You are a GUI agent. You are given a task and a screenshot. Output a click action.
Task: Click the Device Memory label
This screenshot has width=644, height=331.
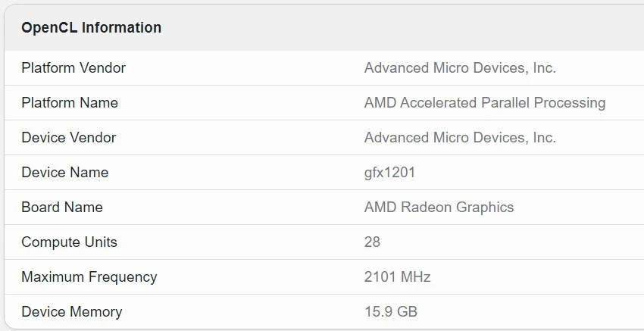[71, 312]
